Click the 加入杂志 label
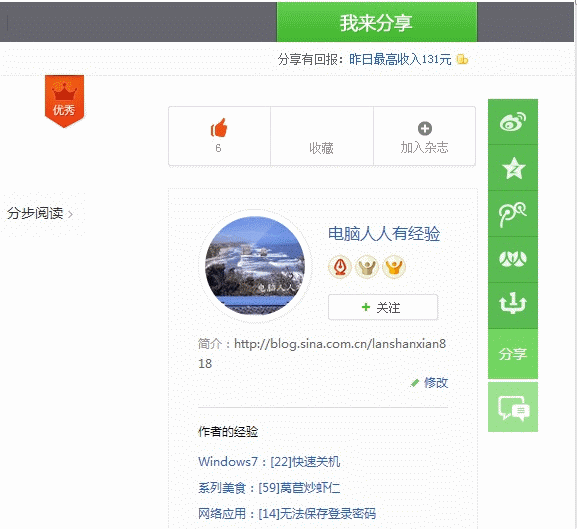This screenshot has width=577, height=529. click(x=425, y=148)
